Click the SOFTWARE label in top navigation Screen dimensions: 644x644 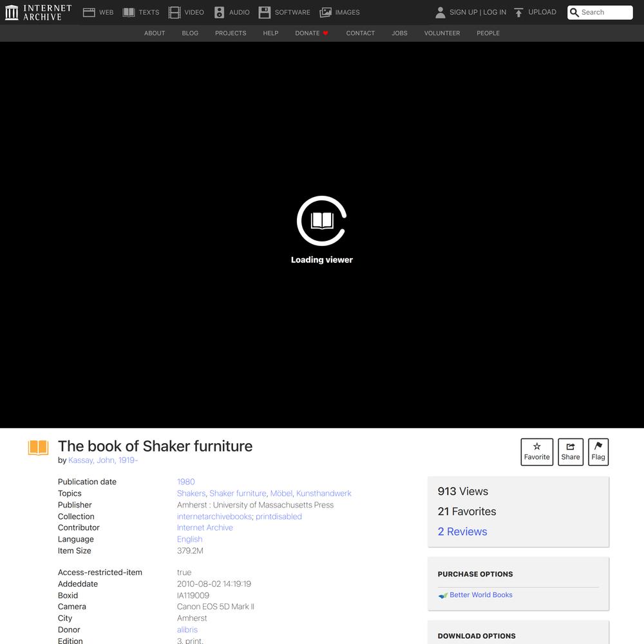[x=292, y=12]
